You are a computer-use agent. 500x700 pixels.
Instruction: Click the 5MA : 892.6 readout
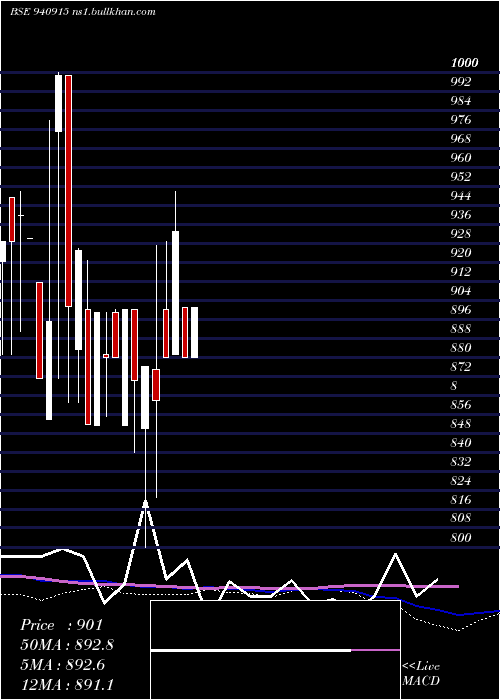[x=62, y=665]
